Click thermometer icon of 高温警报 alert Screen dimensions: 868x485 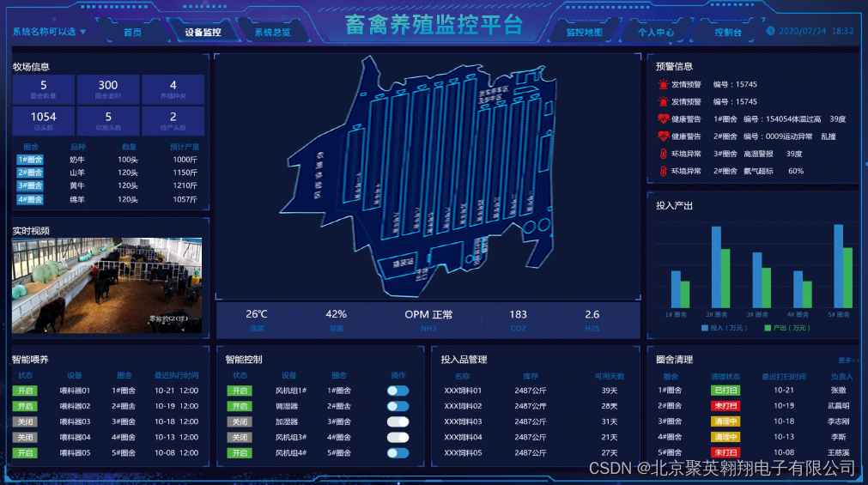coord(663,154)
